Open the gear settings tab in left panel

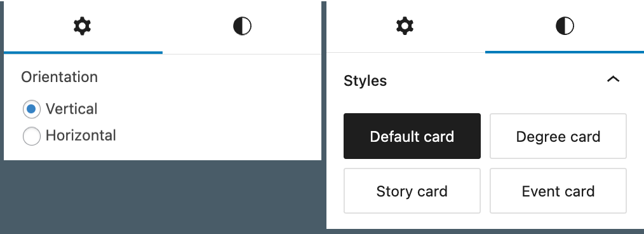coord(82,27)
